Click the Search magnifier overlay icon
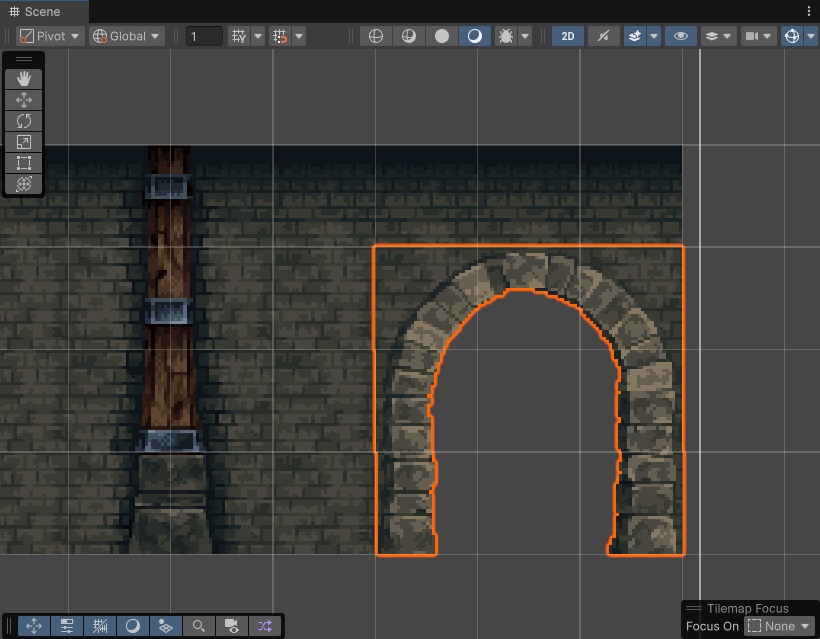 click(x=199, y=625)
